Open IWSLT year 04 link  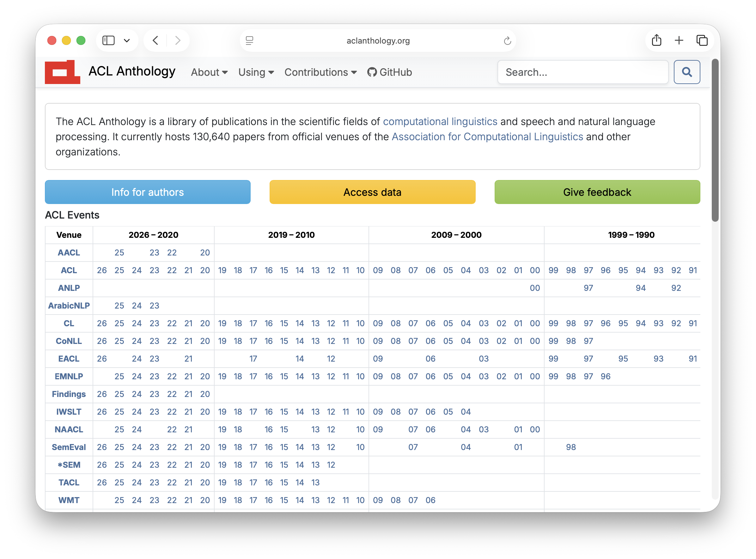coord(466,412)
